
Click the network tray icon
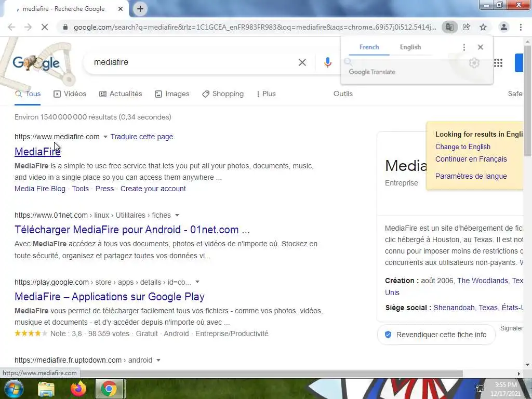click(480, 389)
